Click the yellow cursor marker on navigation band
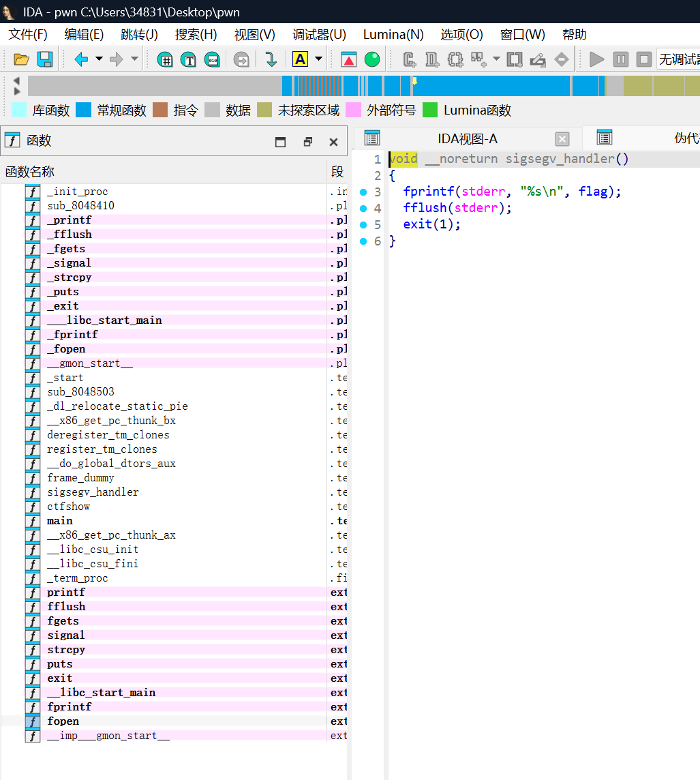The width and height of the screenshot is (700, 780). (x=414, y=81)
